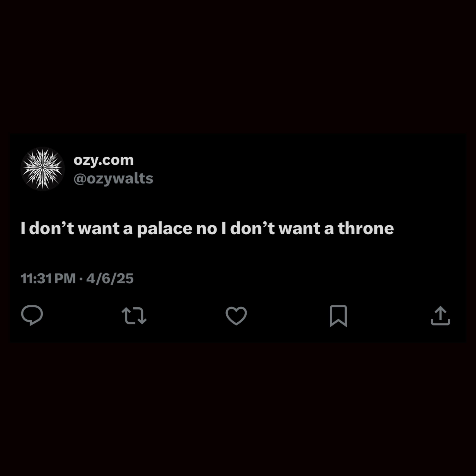This screenshot has height=476, width=476.
Task: Tap the heart to favorite ozywalts' post
Action: (x=236, y=316)
